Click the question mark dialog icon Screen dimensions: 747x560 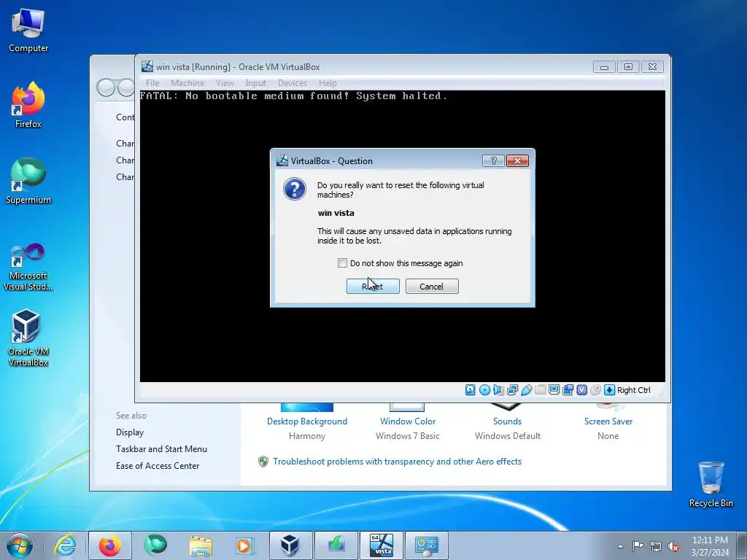click(x=295, y=189)
